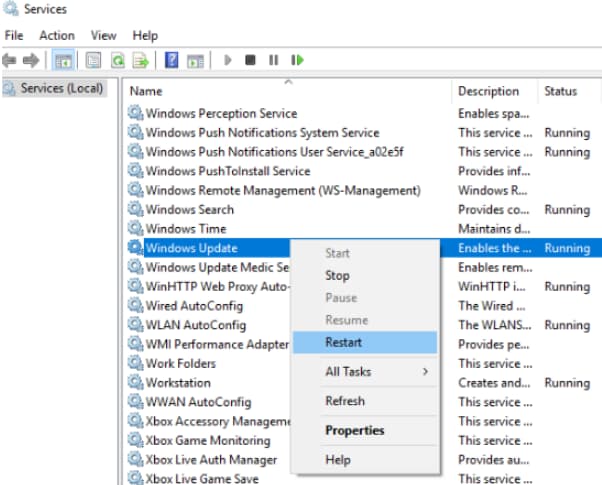Select Windows PushToInstall Service row

[228, 171]
